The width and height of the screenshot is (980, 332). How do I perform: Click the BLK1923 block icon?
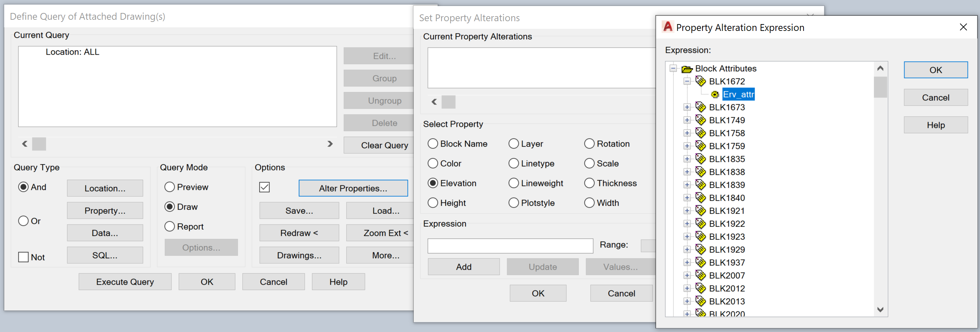(700, 236)
